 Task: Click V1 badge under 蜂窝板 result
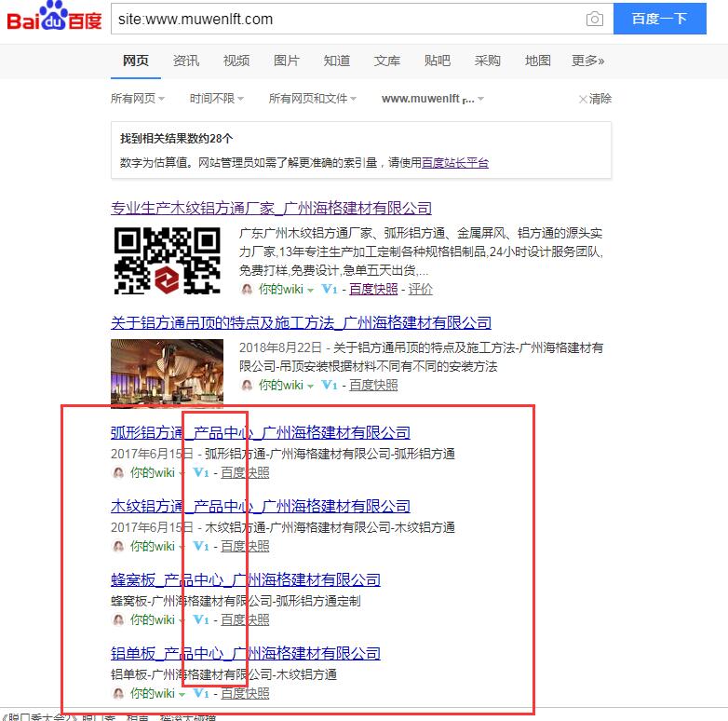point(200,619)
